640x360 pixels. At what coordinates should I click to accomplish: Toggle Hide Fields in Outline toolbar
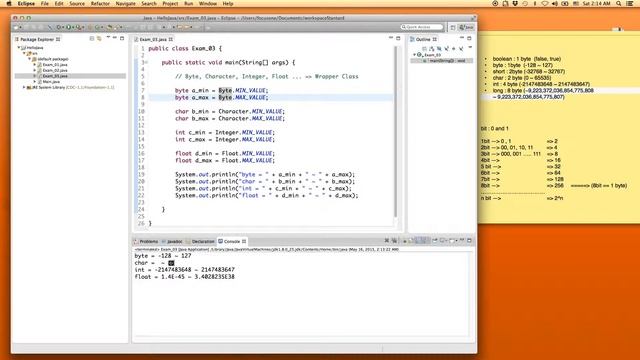pyautogui.click(x=439, y=49)
